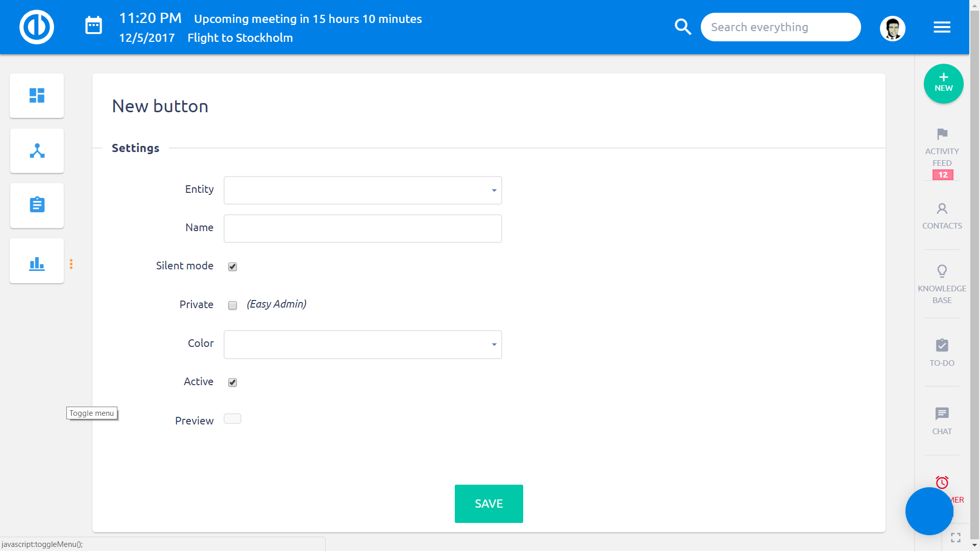Screen dimensions: 980x551
Task: Open Knowledge Base lightbulb icon
Action: [x=942, y=271]
